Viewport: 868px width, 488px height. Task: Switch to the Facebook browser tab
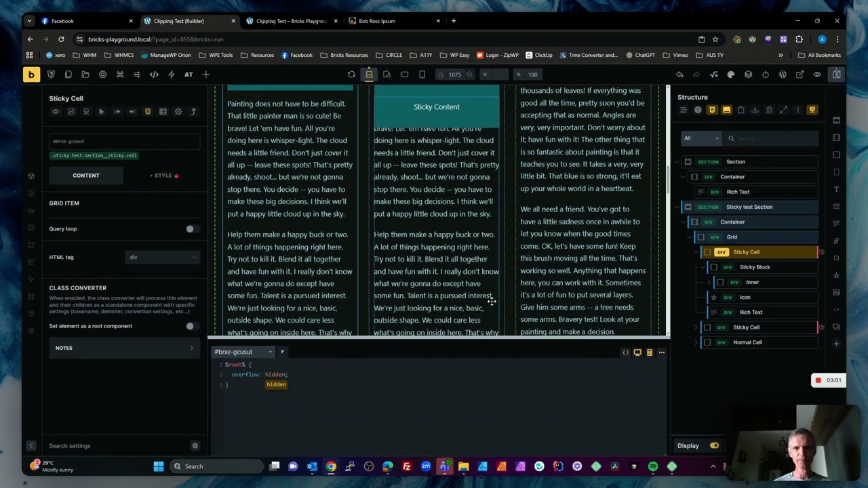click(86, 21)
